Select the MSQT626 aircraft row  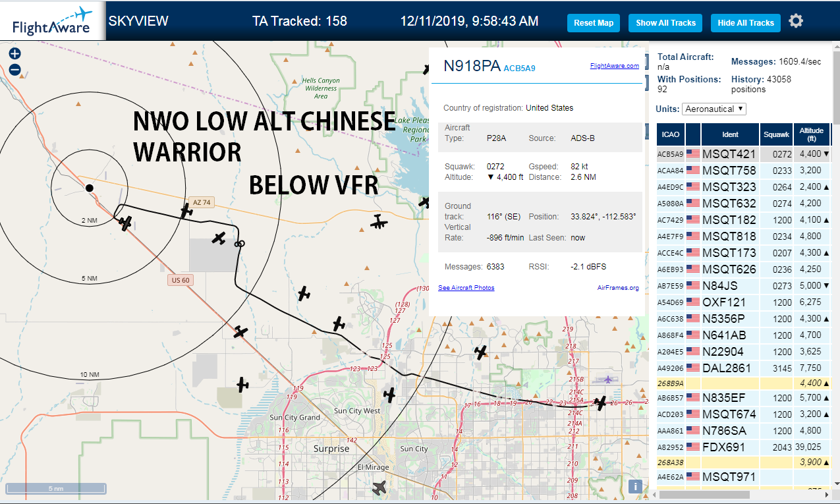[x=744, y=269]
